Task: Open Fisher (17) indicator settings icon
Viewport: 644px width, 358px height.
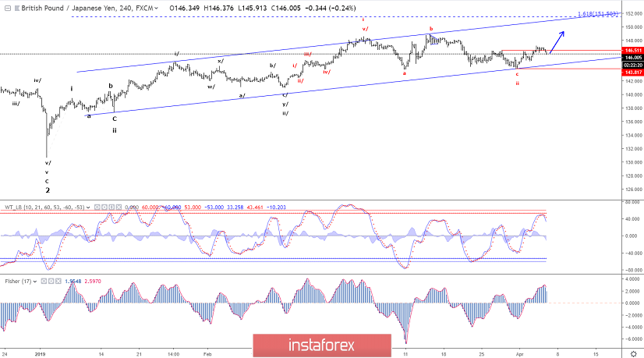Action: pos(51,282)
